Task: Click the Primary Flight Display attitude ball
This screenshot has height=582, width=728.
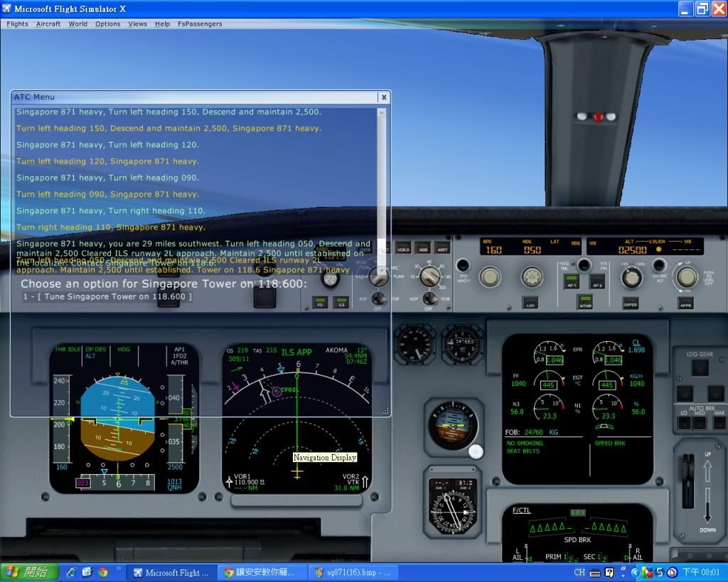Action: tap(118, 419)
